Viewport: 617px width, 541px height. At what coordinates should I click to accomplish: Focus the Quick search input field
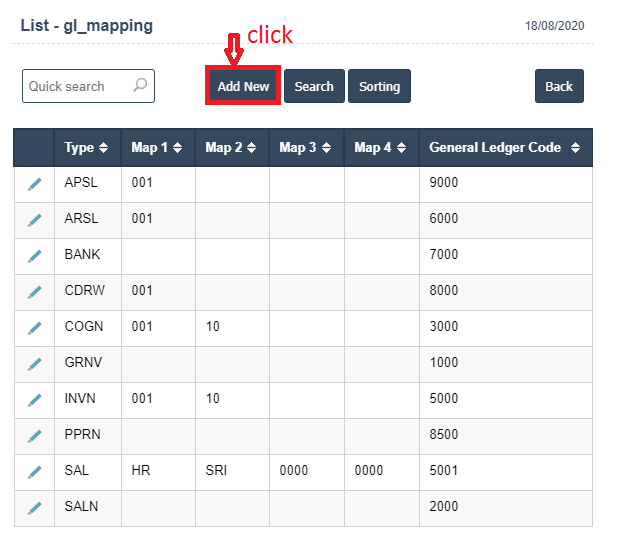point(89,86)
